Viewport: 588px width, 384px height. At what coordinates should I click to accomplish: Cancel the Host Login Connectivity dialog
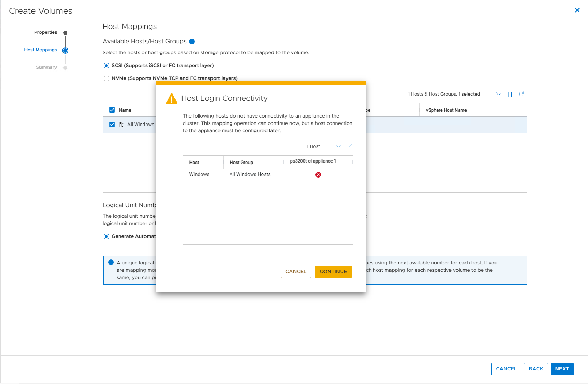click(296, 272)
